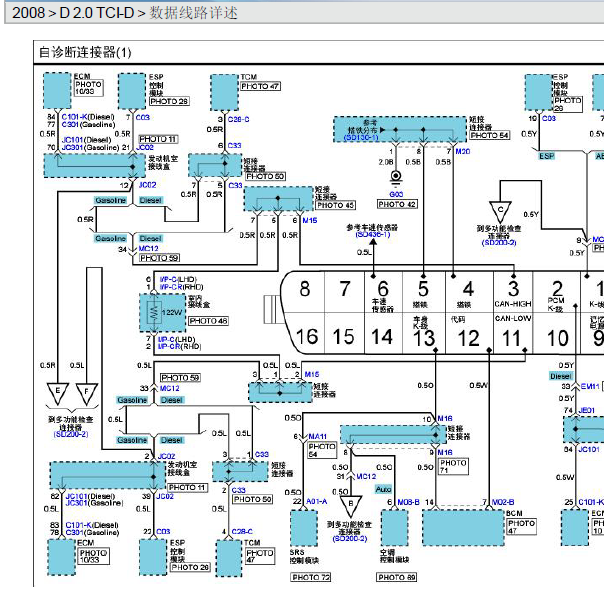The height and width of the screenshot is (601, 604).
Task: Click the SRS control module box
Action: pos(304,528)
